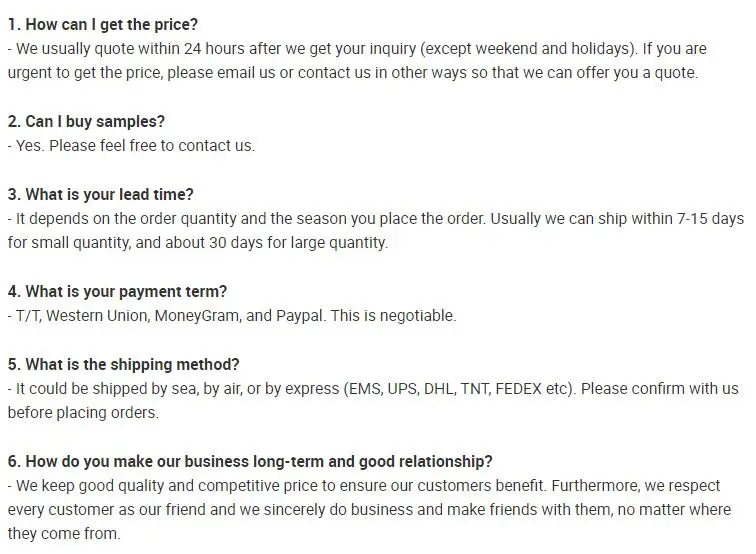Click the text 'before placing orders.'
Screen dimensions: 756x554
[x=82, y=413]
